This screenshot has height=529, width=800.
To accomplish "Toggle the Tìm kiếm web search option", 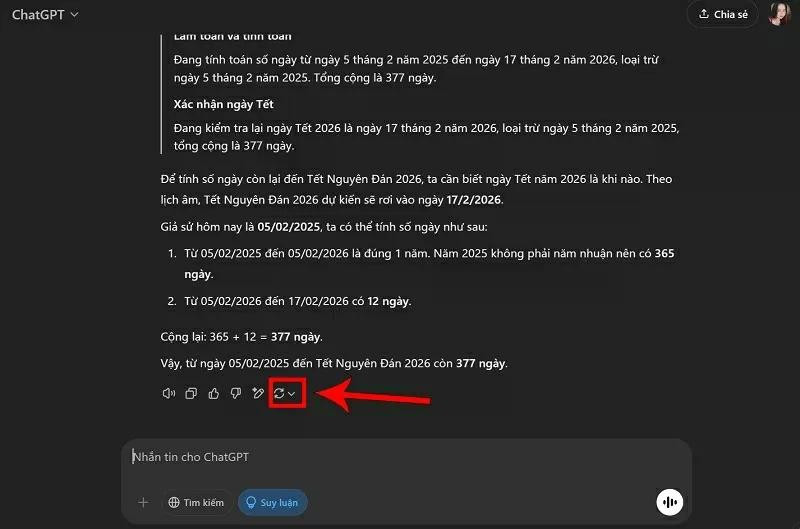I will coord(196,502).
